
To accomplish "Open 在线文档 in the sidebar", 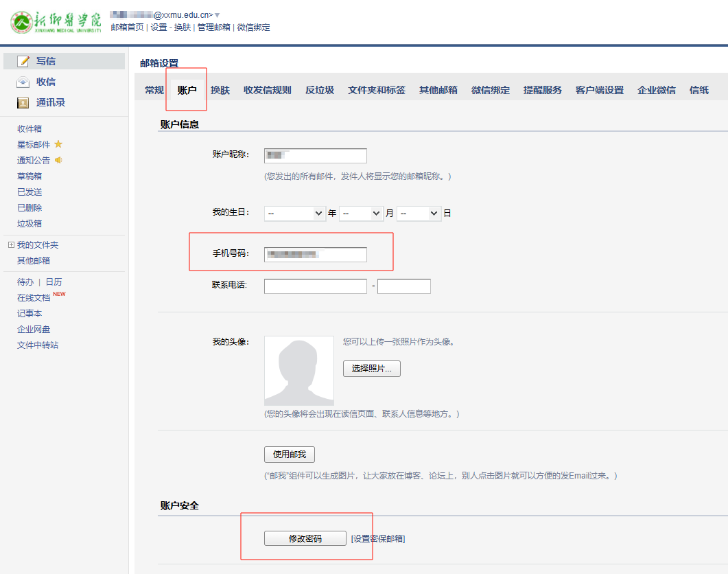I will 34,298.
